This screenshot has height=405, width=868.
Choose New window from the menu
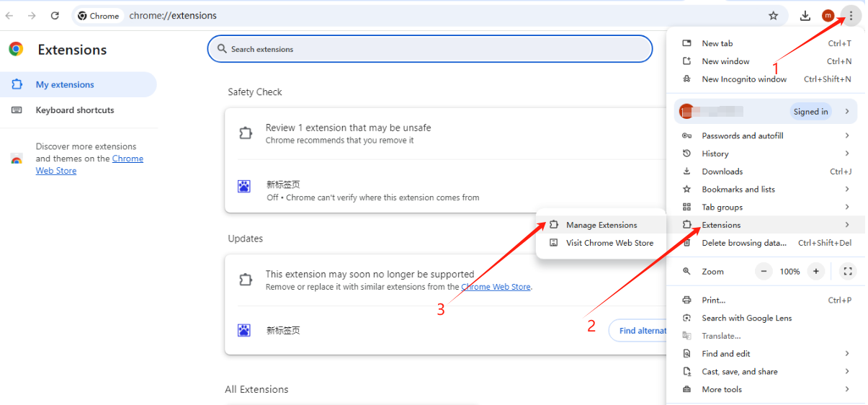point(766,61)
